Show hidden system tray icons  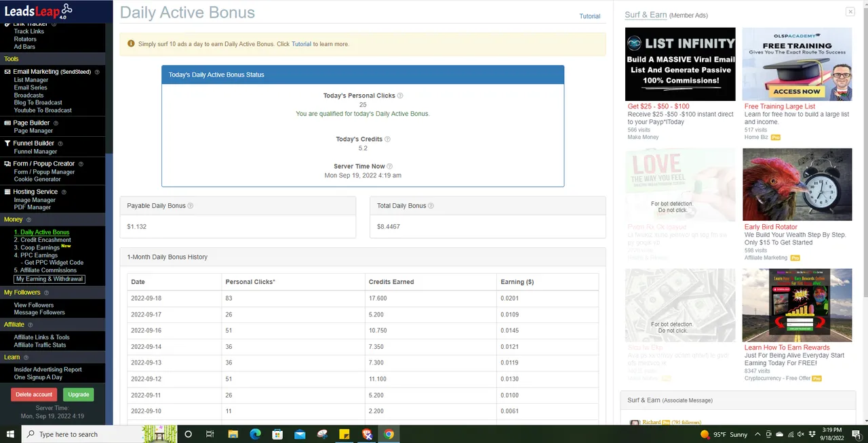[757, 434]
